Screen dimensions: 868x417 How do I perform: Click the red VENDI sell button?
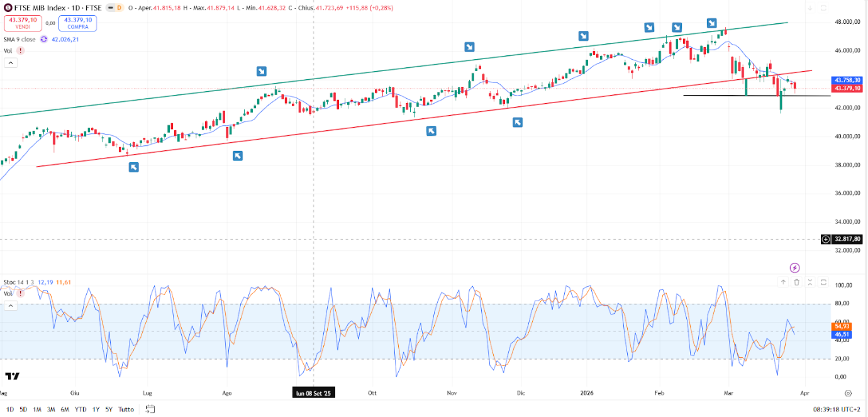pos(24,23)
